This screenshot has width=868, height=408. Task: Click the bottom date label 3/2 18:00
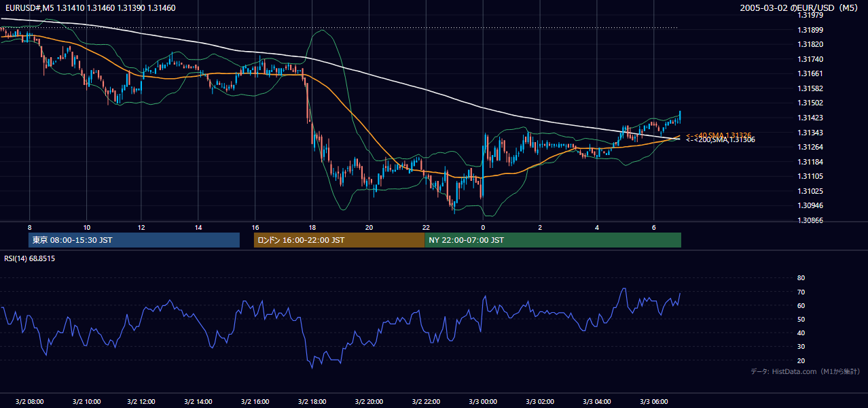point(312,402)
